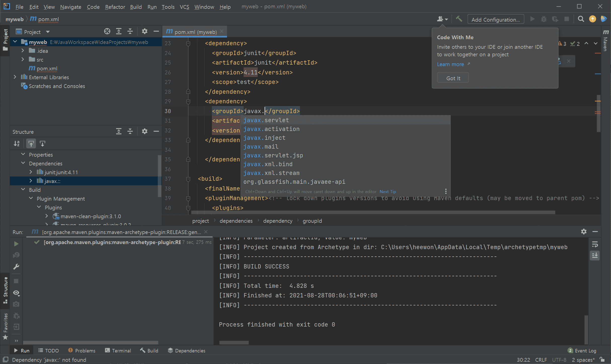This screenshot has height=364, width=611.
Task: Click Expand All in Project panel
Action: tap(119, 31)
